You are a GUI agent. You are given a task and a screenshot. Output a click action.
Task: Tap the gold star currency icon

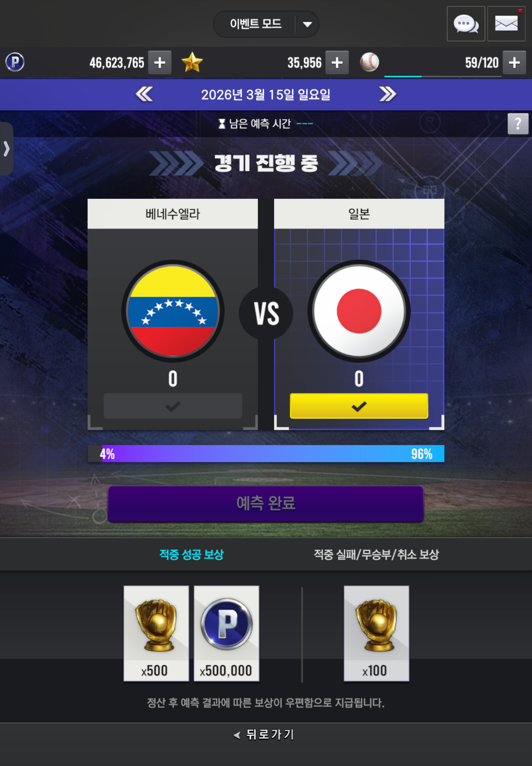(192, 62)
